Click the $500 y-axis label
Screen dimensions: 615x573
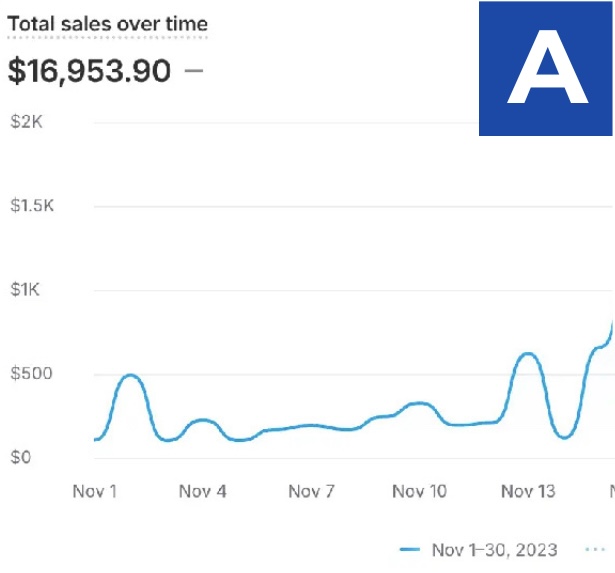[x=31, y=373]
